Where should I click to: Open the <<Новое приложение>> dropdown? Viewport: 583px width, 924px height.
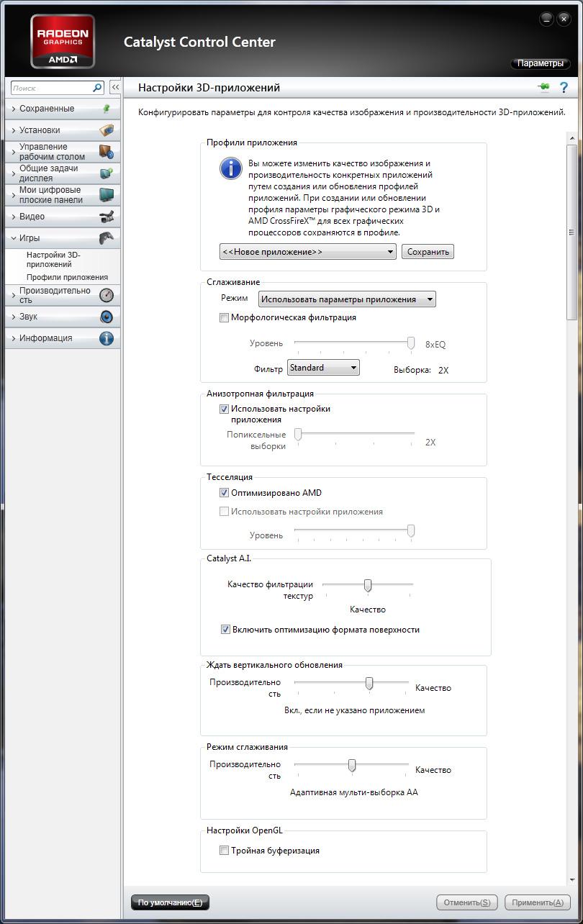click(308, 252)
